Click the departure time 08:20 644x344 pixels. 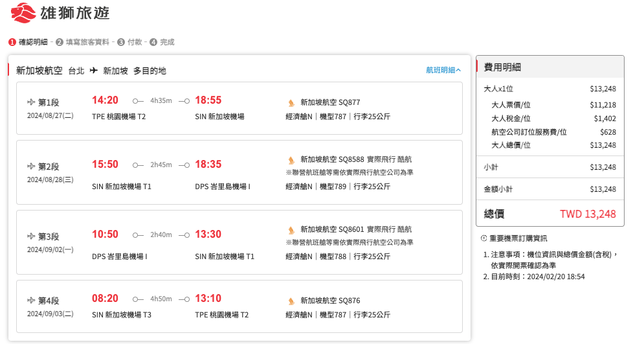click(105, 298)
